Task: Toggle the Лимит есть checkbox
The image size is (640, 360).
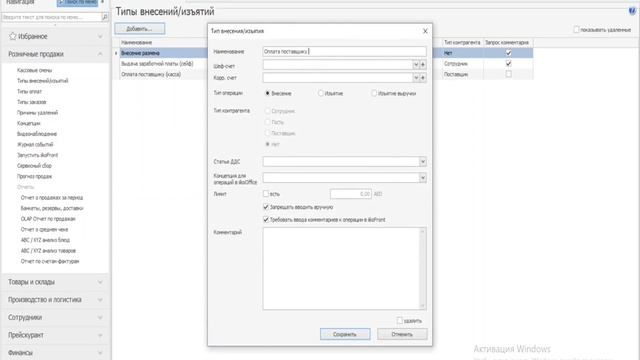Action: 266,194
